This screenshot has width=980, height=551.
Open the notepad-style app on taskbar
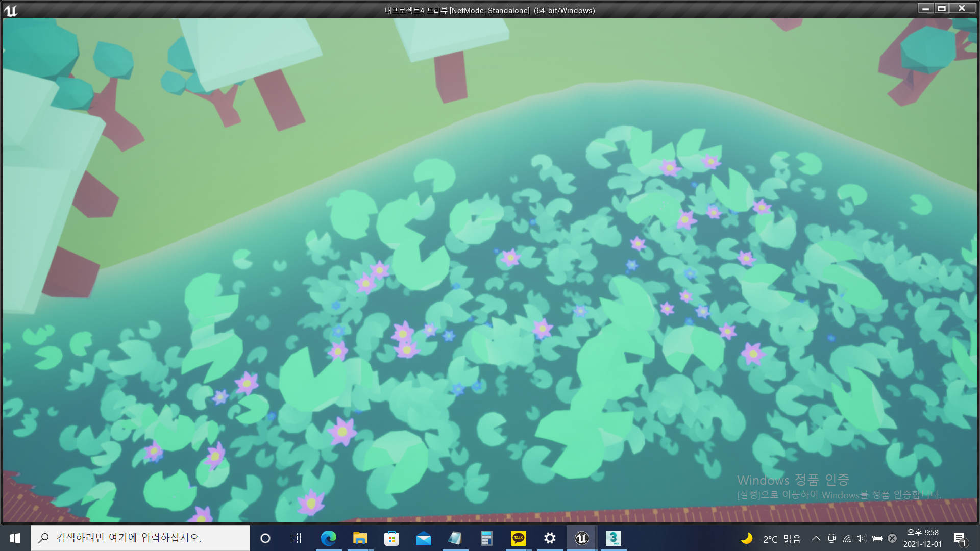(x=455, y=538)
